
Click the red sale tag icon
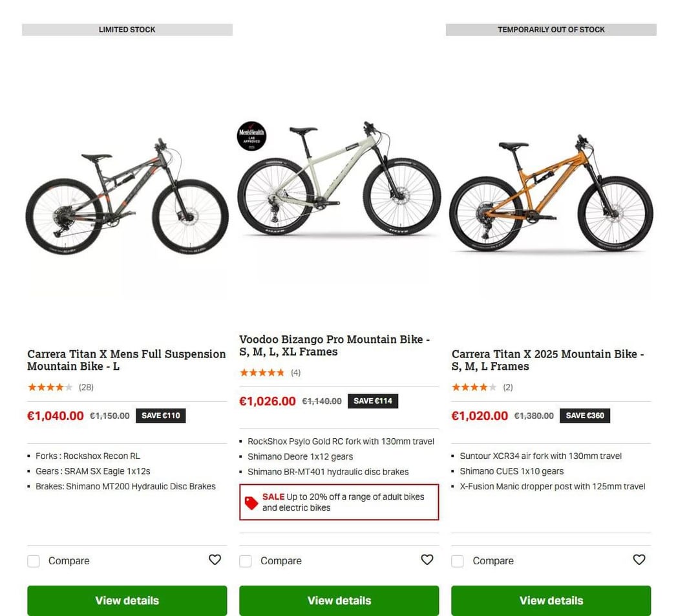tap(251, 502)
